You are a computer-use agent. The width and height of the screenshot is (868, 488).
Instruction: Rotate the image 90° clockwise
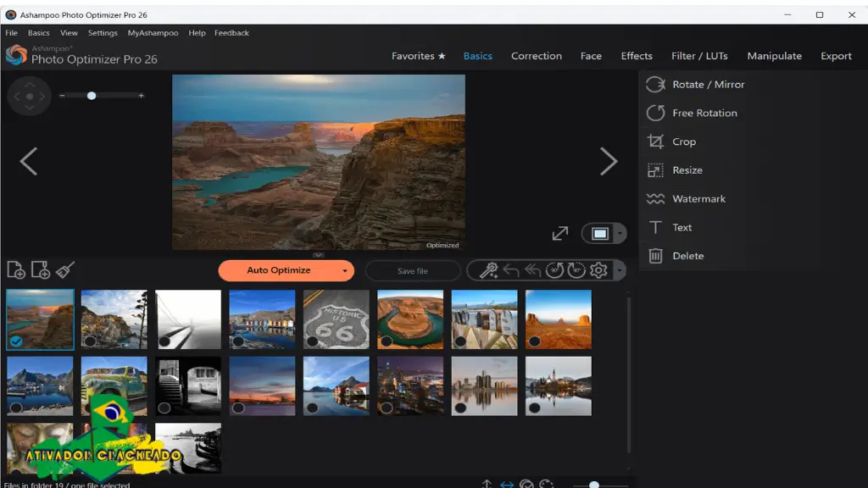coord(576,270)
